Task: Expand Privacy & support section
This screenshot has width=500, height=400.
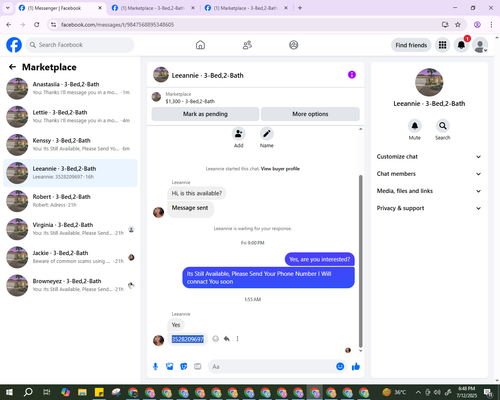Action: 429,208
